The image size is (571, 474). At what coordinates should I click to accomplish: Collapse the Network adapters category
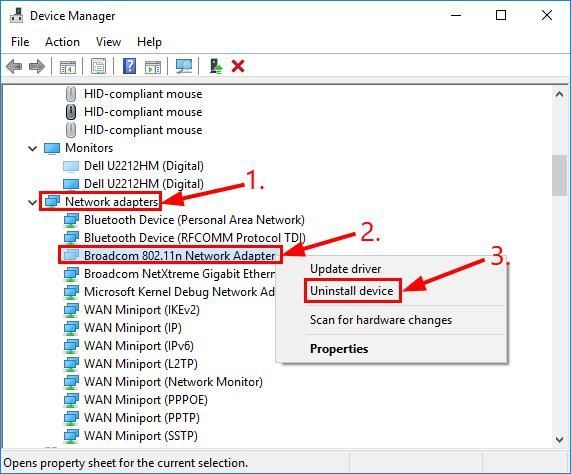pos(33,202)
